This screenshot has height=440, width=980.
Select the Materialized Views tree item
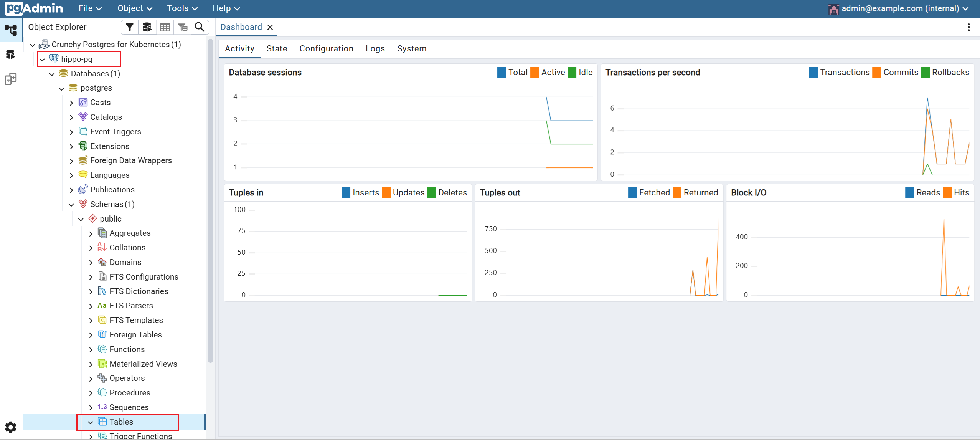[x=143, y=364]
